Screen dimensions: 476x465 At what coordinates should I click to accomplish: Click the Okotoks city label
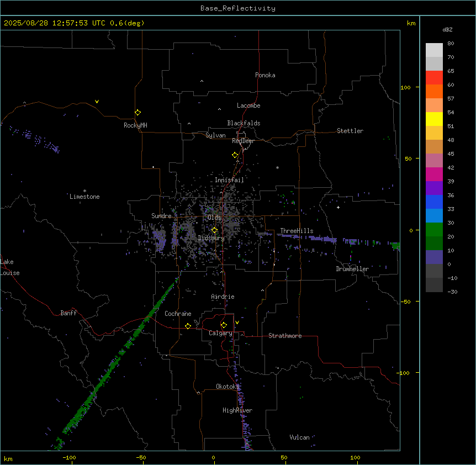228,387
